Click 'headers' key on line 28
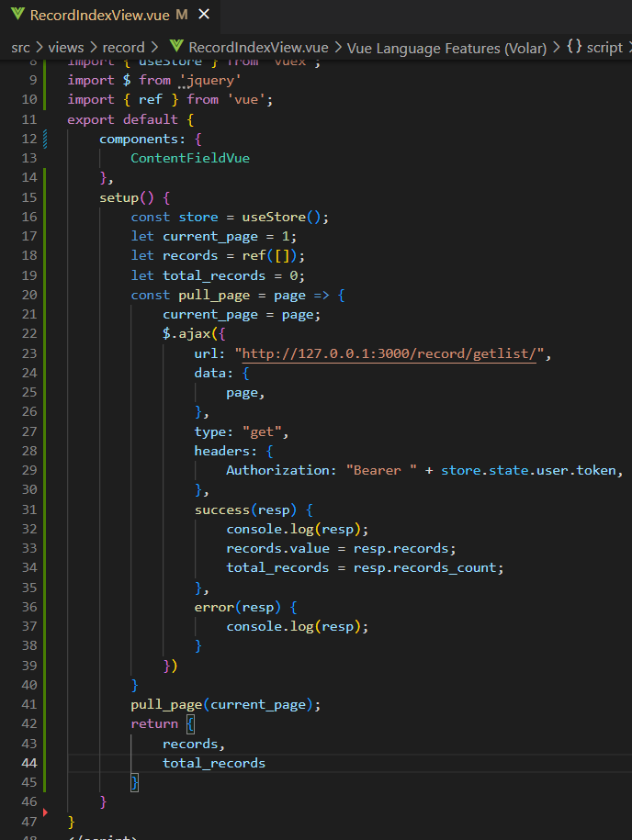Image resolution: width=632 pixels, height=840 pixels. tap(222, 452)
